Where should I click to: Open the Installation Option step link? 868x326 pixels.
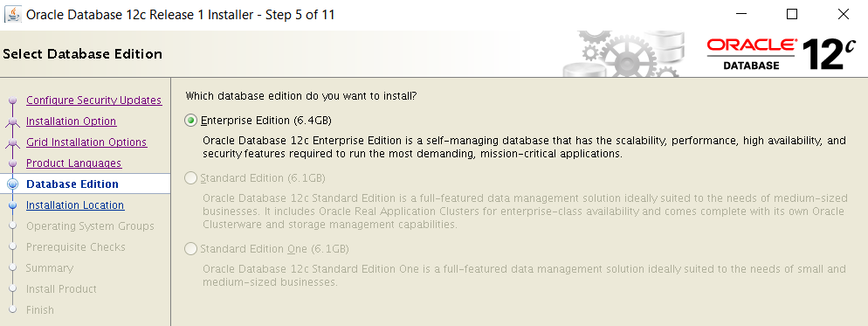point(72,121)
